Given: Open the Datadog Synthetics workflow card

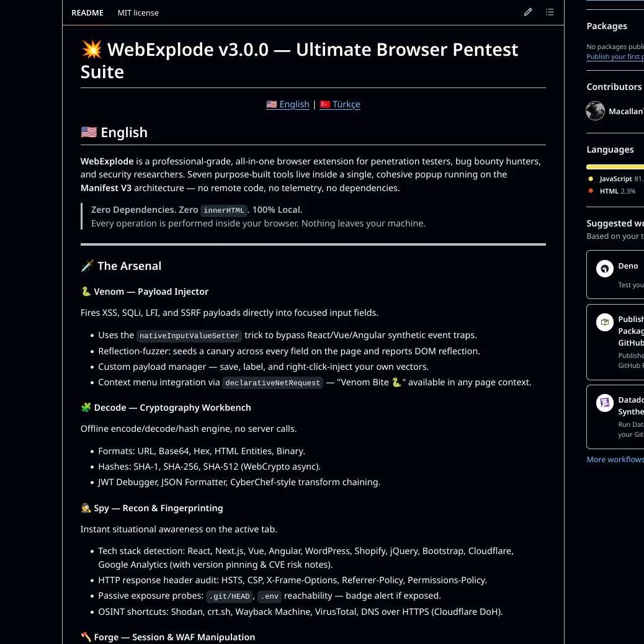Looking at the screenshot, I should point(615,416).
